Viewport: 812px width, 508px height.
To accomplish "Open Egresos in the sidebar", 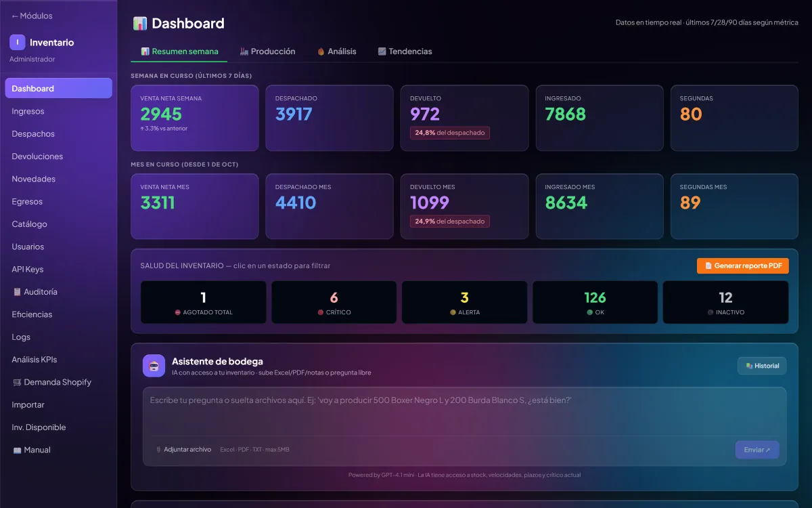I will click(x=58, y=202).
